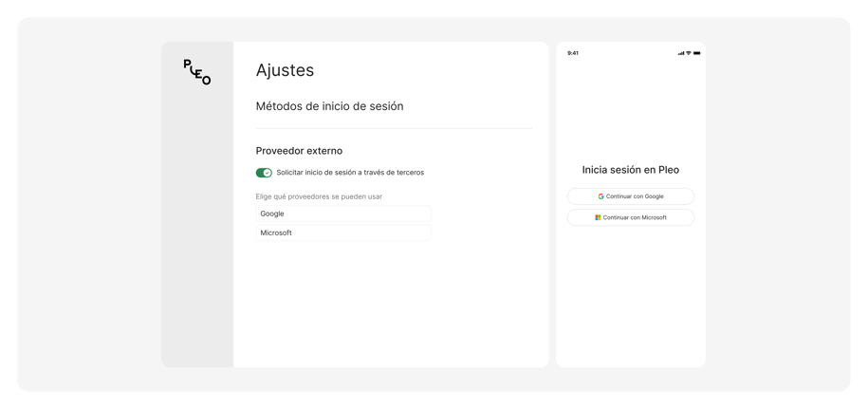This screenshot has width=868, height=409.
Task: Tap the 9:41 clock in phone status bar
Action: tap(573, 53)
